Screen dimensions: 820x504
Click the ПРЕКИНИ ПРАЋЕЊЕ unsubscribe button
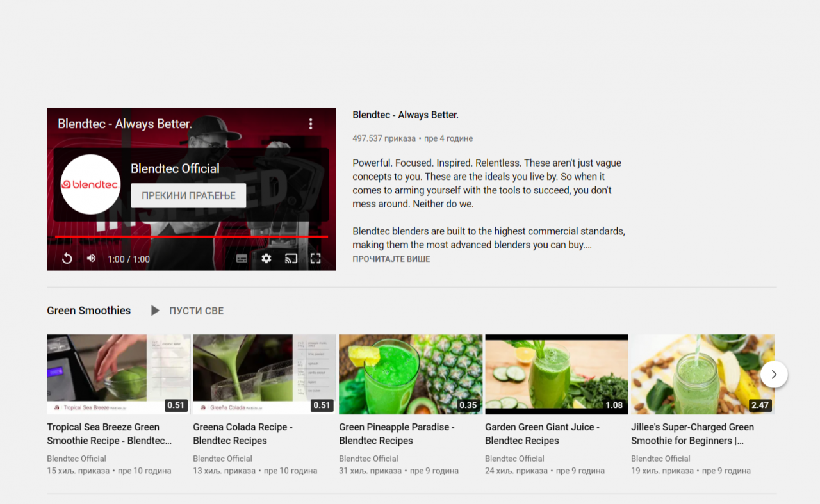click(188, 195)
